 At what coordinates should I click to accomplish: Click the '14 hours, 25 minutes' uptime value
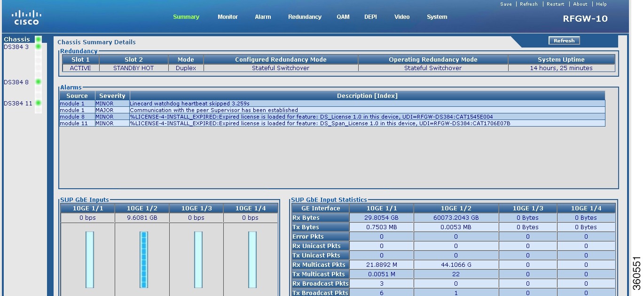561,68
